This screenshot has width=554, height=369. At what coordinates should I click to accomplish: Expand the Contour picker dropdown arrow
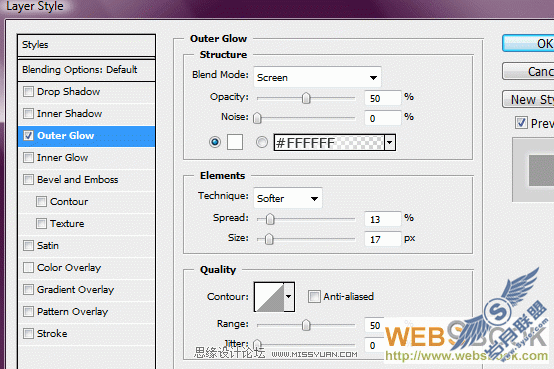tap(289, 297)
